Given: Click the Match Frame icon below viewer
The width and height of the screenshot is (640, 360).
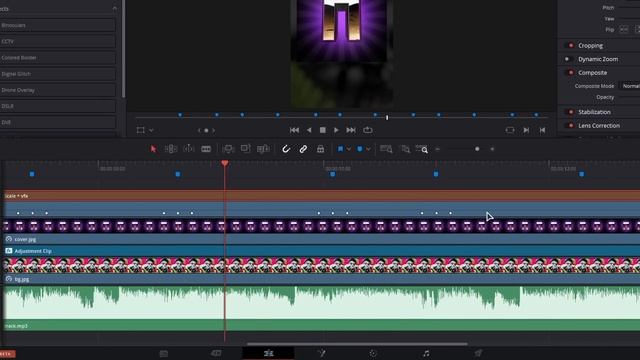Looking at the screenshot, I should (x=510, y=130).
